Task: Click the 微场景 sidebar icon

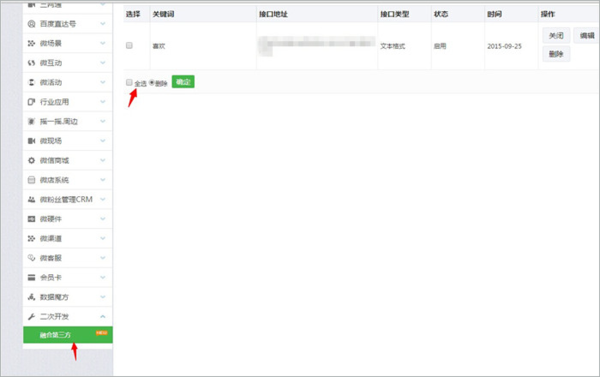Action: (31, 44)
